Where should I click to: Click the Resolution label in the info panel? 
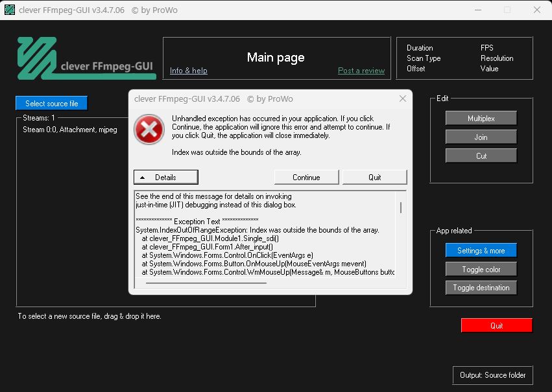point(497,58)
